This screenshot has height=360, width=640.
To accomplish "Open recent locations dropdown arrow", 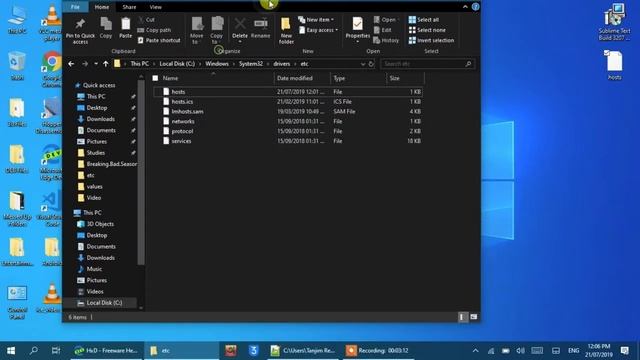I will click(x=96, y=64).
